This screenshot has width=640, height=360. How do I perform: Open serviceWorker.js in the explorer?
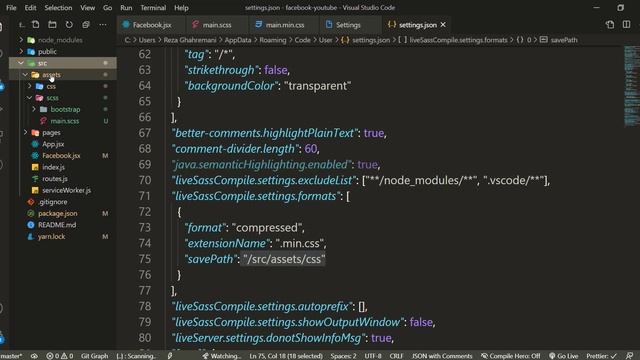66,190
